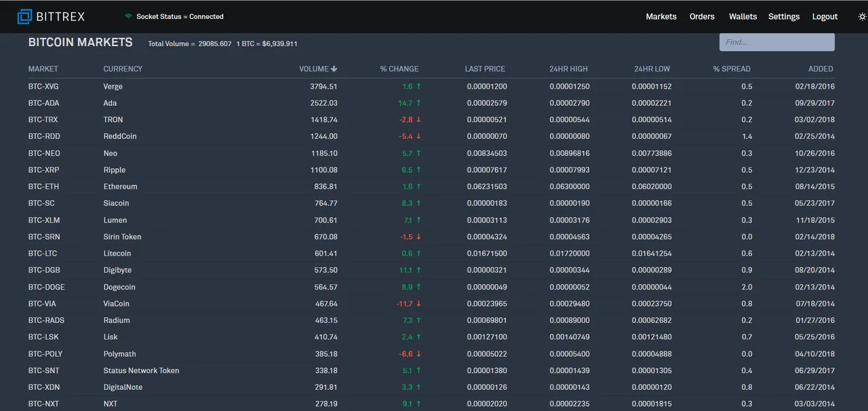Sort table by 24HR Low header

coord(652,68)
